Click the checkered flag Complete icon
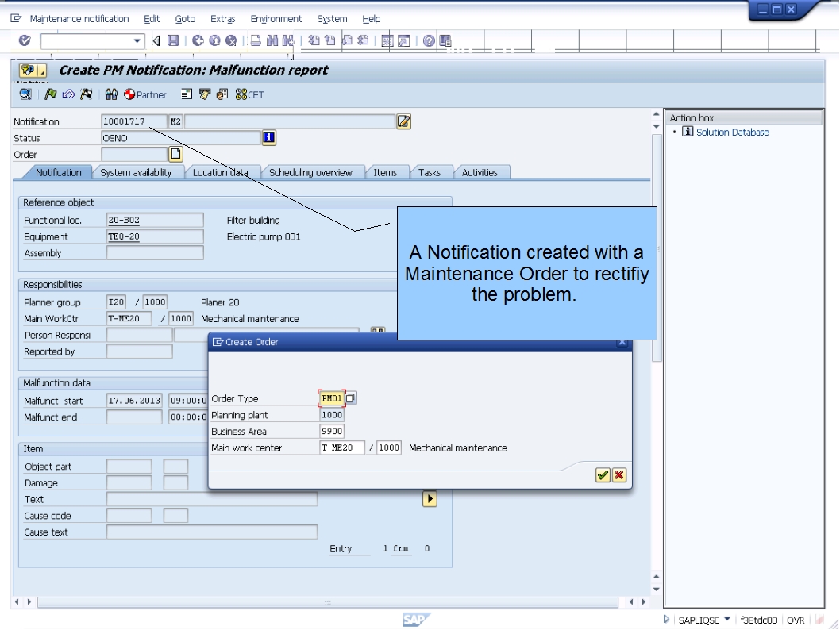Viewport: 840px width, 630px height. (86, 94)
